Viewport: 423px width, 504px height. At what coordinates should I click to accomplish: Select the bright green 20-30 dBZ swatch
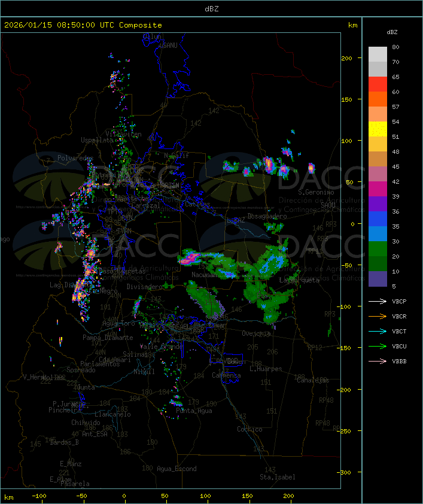(378, 249)
